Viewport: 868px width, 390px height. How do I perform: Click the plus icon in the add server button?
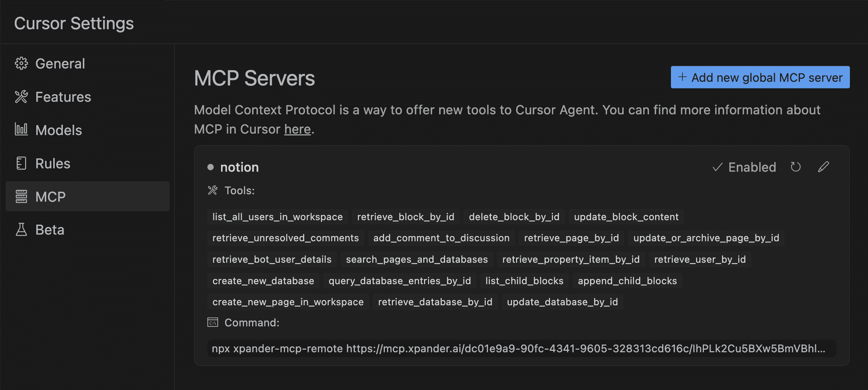tap(682, 77)
